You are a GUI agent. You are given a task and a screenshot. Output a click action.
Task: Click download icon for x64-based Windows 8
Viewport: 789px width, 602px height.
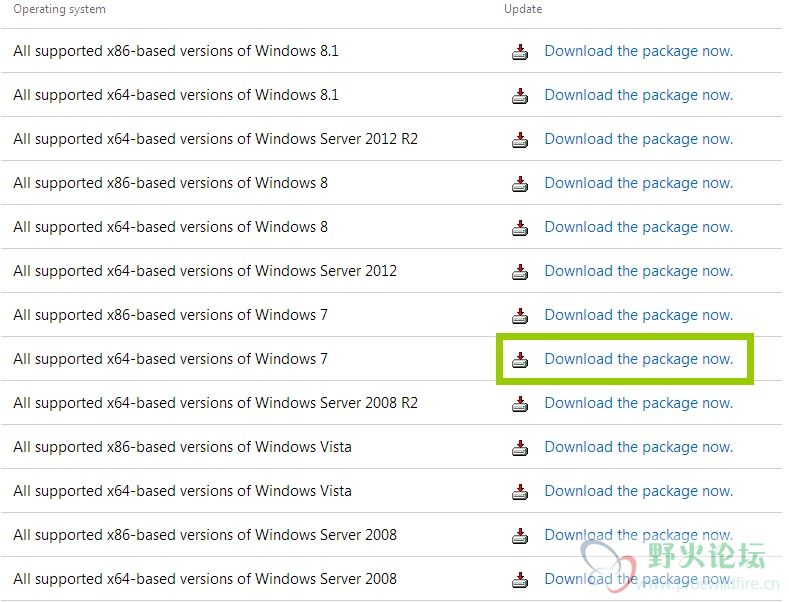click(x=520, y=227)
